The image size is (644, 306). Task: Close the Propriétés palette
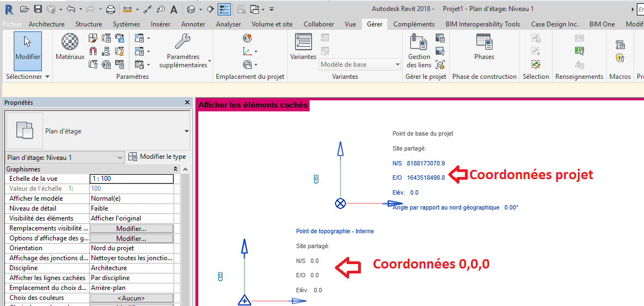coord(187,103)
